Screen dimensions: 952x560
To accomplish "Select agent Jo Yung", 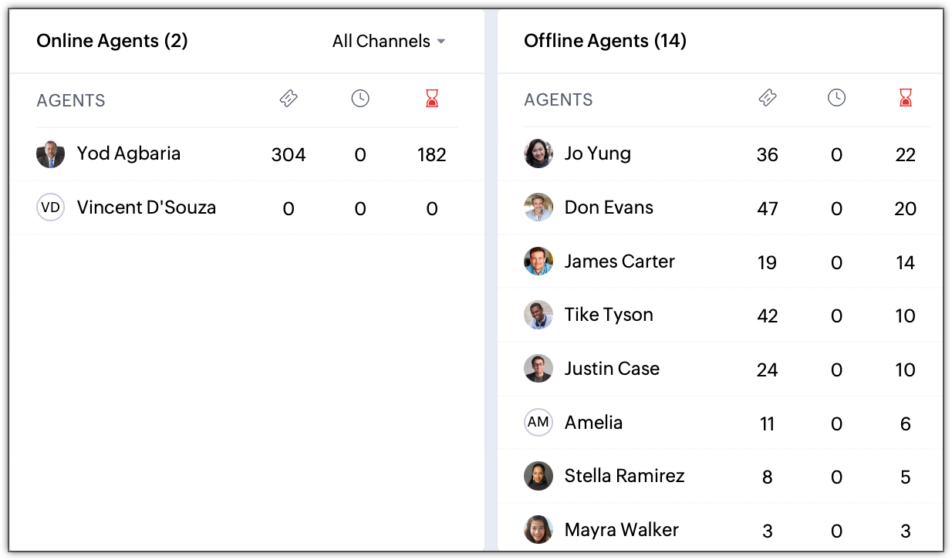I will pos(597,153).
